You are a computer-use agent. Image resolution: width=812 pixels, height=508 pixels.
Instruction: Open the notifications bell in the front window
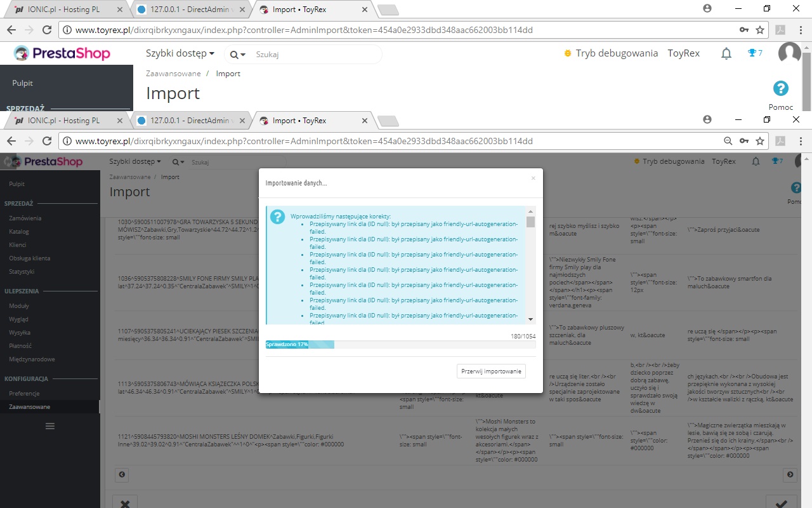(756, 161)
